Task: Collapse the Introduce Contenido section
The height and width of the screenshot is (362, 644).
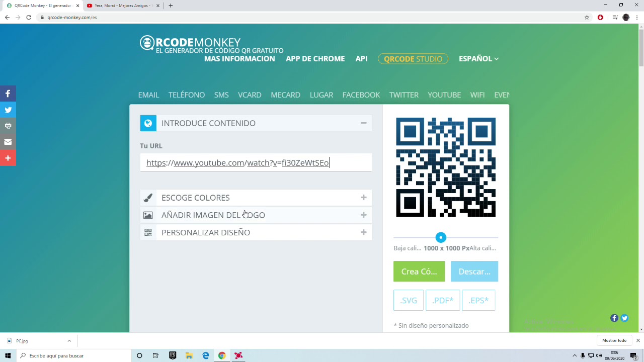Action: (363, 123)
